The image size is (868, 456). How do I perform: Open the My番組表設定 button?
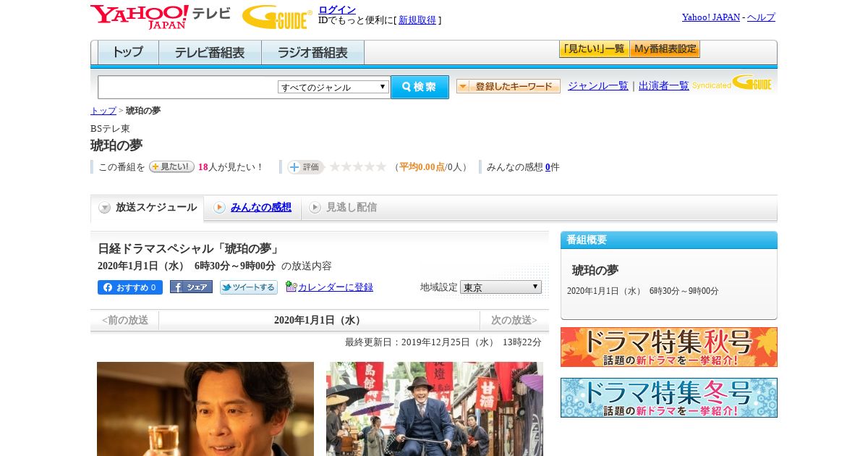click(x=665, y=49)
